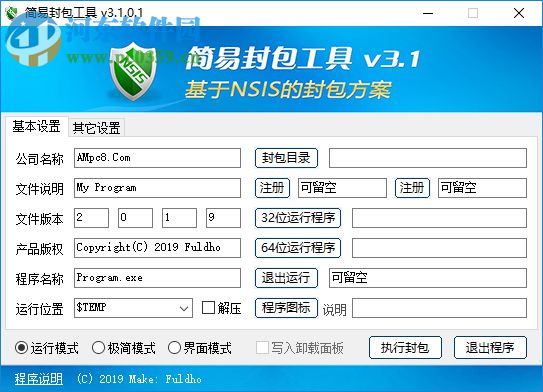Open the 运行位置 $TEMP dropdown
The width and height of the screenshot is (543, 392).
tap(133, 308)
